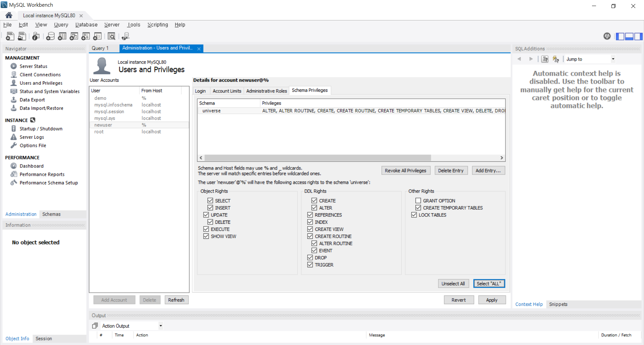Open the Workbench home screen icon
This screenshot has height=345, width=644.
click(x=9, y=15)
